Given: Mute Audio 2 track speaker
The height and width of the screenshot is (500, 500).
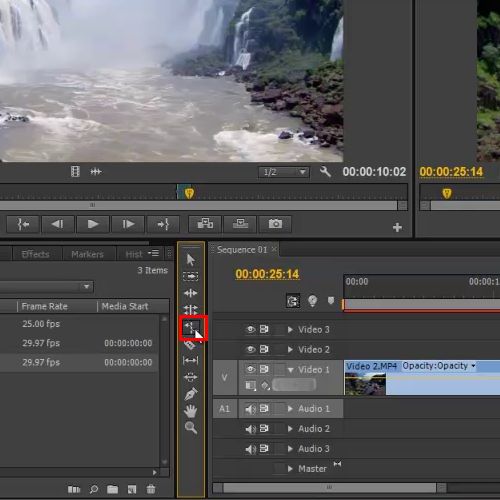Looking at the screenshot, I should [x=250, y=429].
